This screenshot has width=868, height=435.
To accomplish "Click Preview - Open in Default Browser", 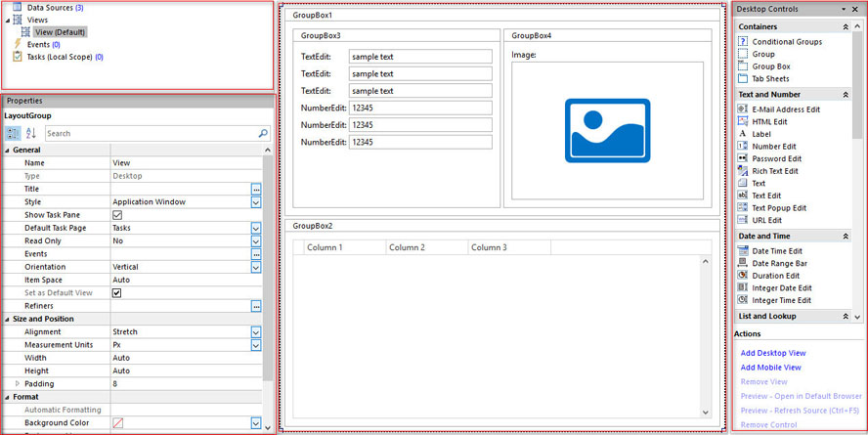I will 801,396.
